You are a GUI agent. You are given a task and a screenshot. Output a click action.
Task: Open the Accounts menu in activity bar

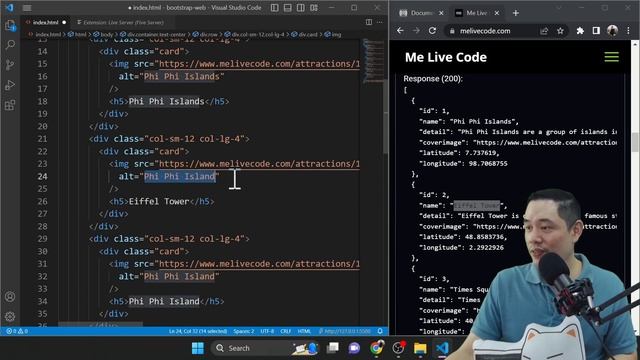10,297
